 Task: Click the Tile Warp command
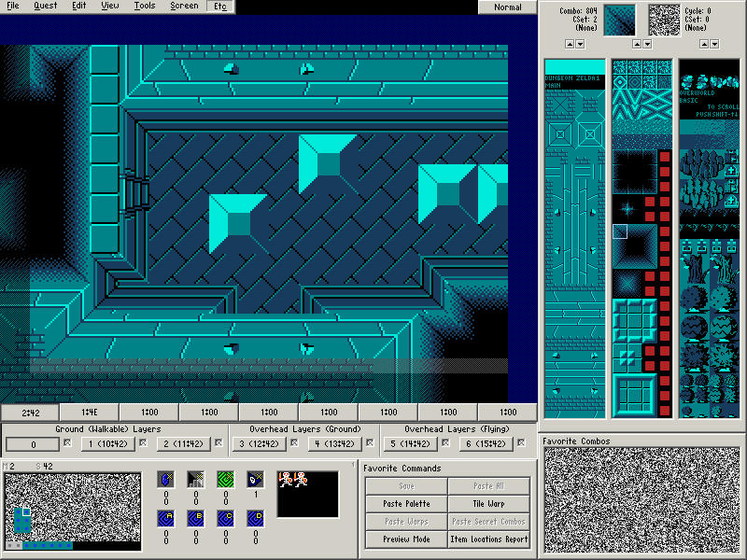click(488, 504)
